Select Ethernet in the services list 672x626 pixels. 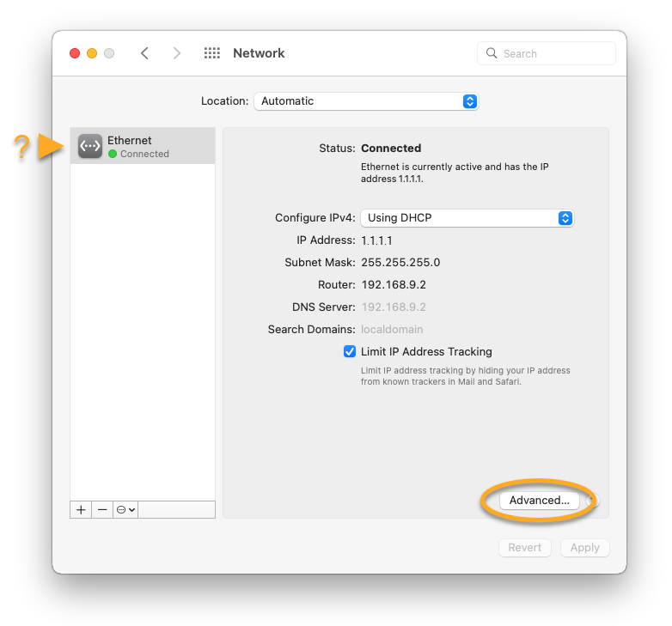pyautogui.click(x=143, y=147)
